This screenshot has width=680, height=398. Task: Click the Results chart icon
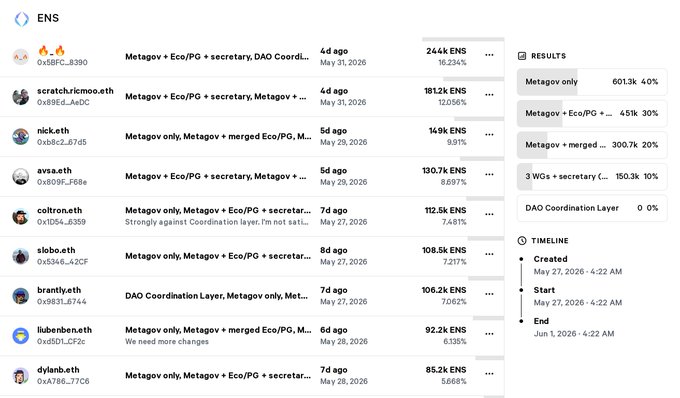point(522,56)
